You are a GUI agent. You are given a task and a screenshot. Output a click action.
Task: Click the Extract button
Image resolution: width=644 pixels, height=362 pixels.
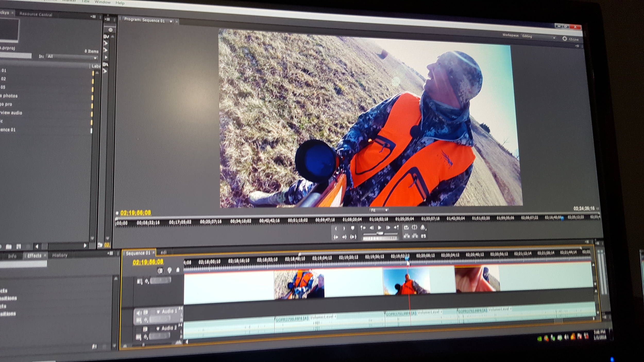point(415,236)
